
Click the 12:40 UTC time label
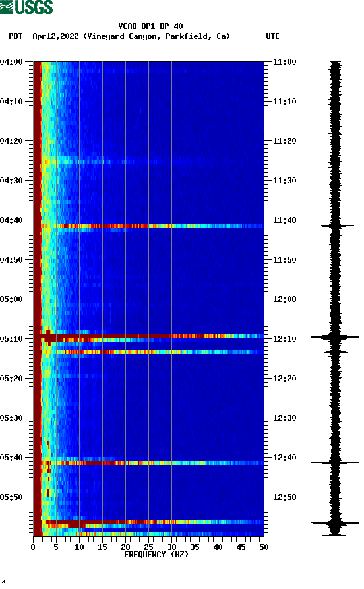click(285, 458)
